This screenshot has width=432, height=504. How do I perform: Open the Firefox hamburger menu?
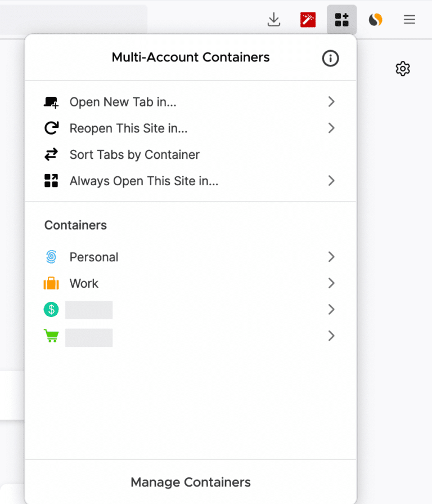(409, 20)
